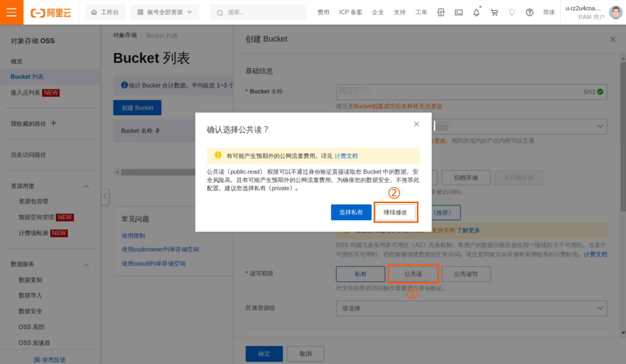Click the 继续修改 button
The height and width of the screenshot is (364, 626).
[395, 212]
